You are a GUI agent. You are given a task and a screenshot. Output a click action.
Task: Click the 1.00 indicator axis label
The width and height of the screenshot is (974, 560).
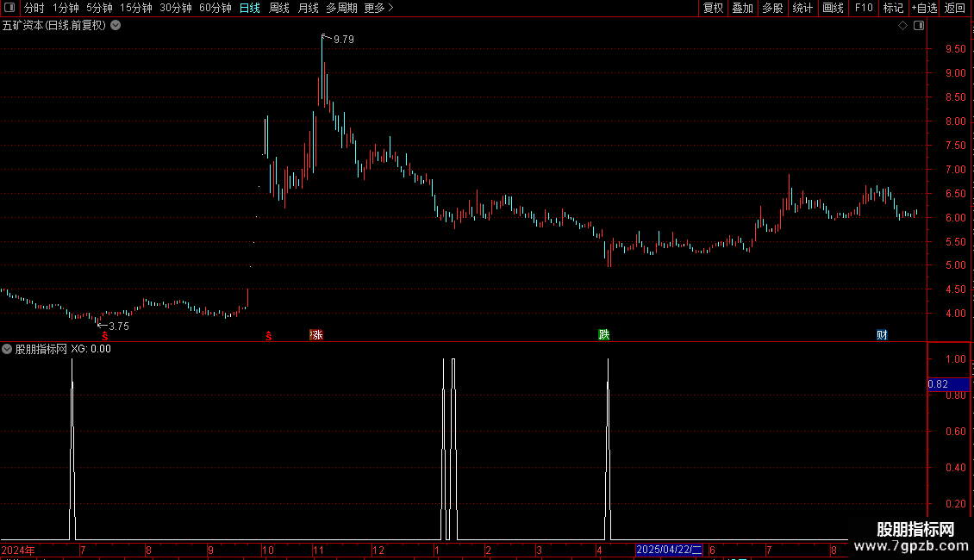pyautogui.click(x=955, y=359)
